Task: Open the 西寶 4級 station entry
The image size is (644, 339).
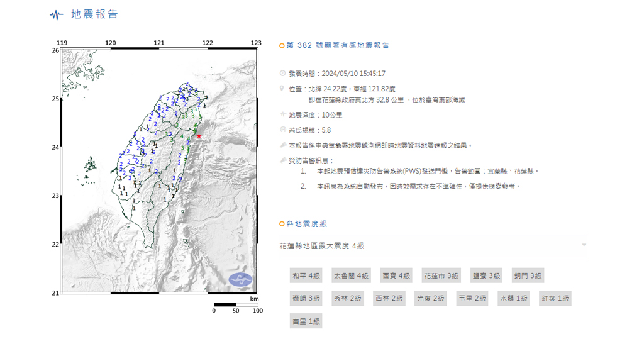Action: (x=396, y=275)
